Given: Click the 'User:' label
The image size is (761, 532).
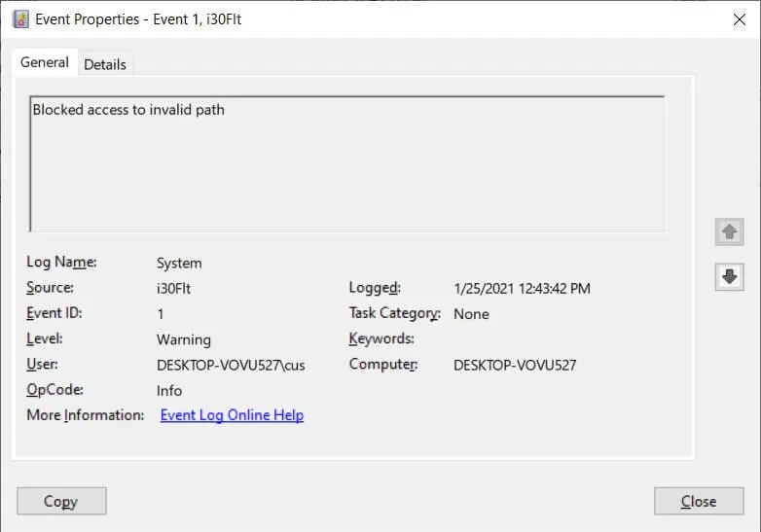Looking at the screenshot, I should [42, 364].
